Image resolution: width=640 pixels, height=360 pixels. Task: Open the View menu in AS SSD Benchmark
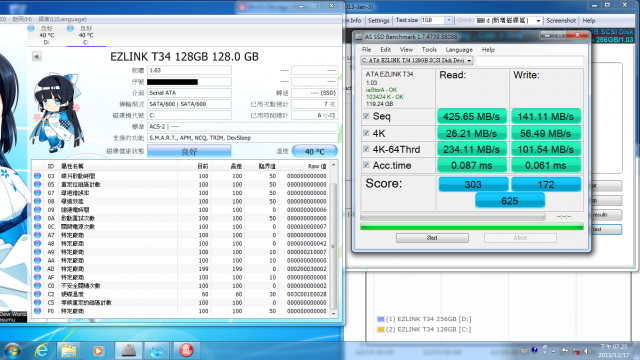[x=406, y=49]
